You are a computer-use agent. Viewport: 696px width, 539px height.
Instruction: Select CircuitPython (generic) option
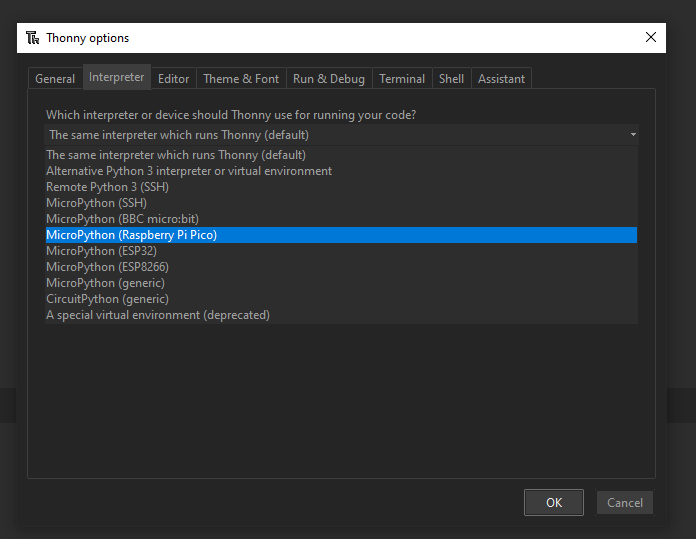tap(341, 299)
